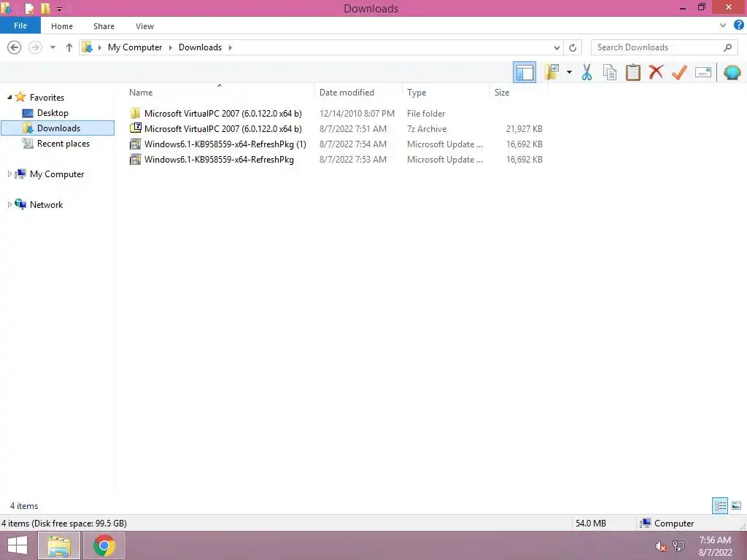This screenshot has height=560, width=747.
Task: Open the address bar history dropdown
Action: tap(557, 47)
